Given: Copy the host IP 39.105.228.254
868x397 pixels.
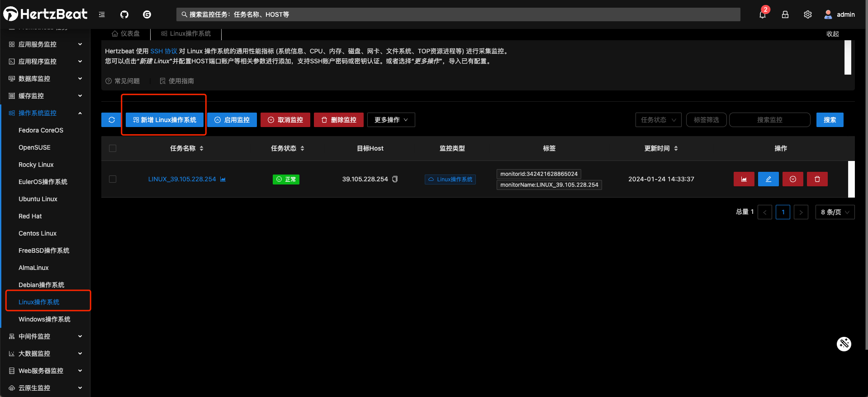Looking at the screenshot, I should click(395, 179).
